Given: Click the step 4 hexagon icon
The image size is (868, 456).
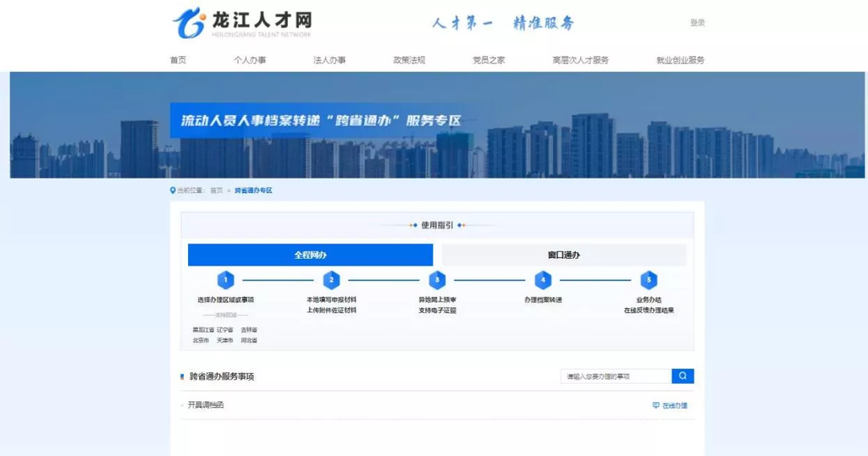Looking at the screenshot, I should coord(543,280).
